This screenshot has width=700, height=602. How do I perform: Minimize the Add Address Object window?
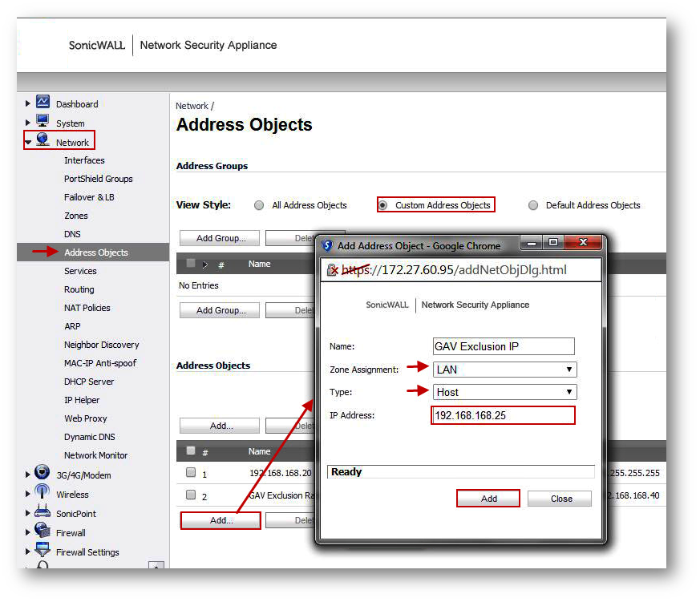[532, 243]
